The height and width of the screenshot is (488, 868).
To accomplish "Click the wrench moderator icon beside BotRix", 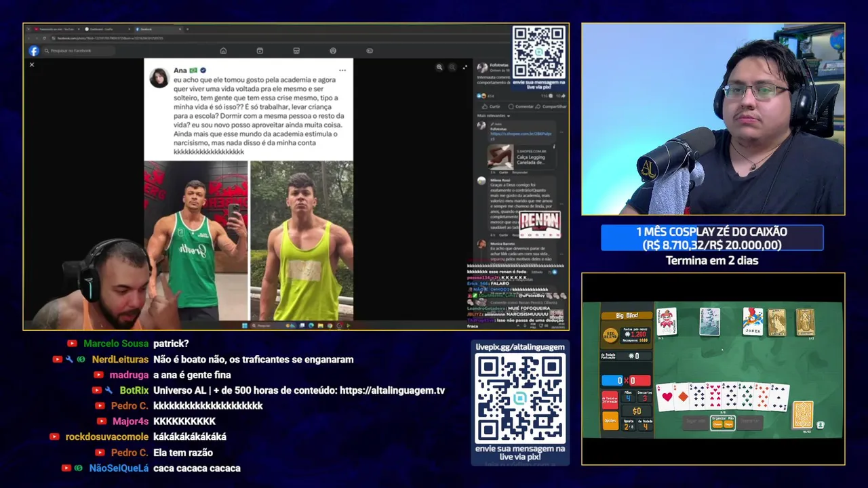I will 109,390.
